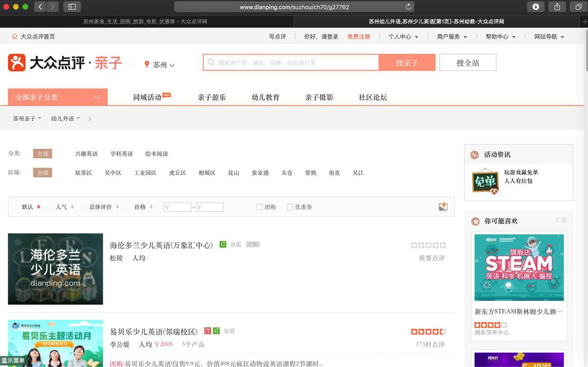Toggle the Safari sidebar button
Viewport: 588px width, 367px height.
[x=72, y=7]
